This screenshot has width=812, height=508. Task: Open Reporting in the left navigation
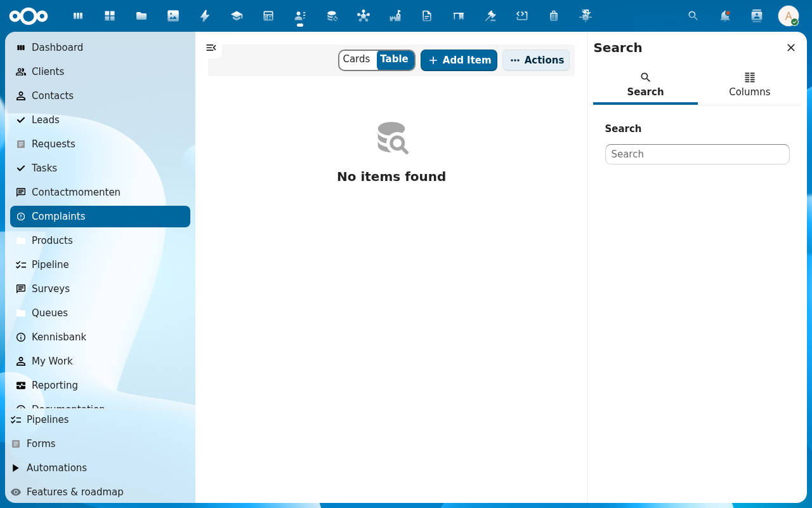pos(100,385)
